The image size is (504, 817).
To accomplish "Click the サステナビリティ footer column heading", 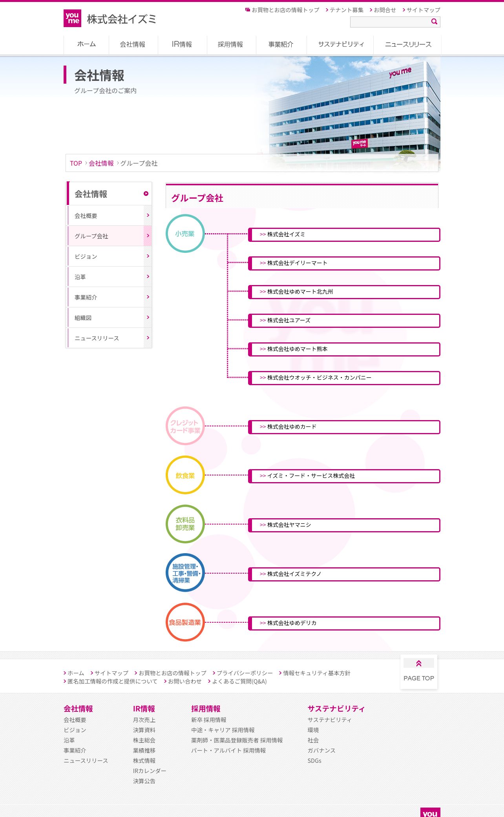I will tap(336, 709).
